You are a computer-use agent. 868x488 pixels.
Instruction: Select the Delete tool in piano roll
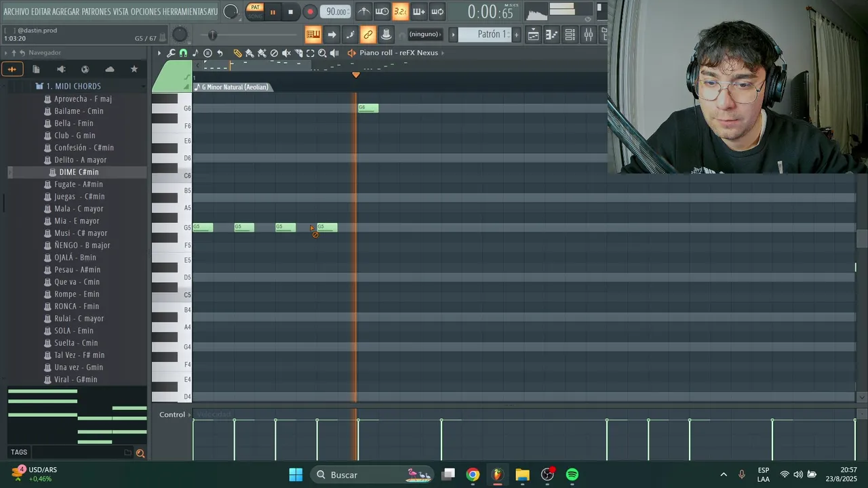point(274,53)
